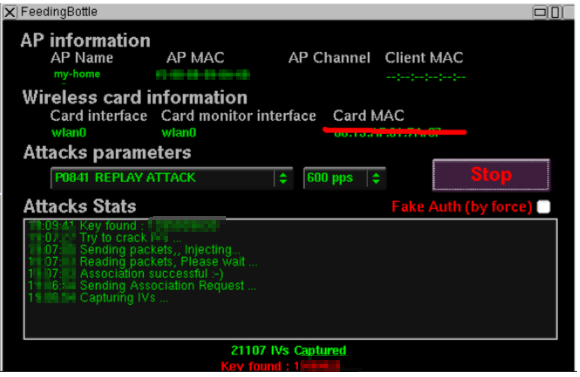Click the 'Wireless card information' heading

[135, 97]
